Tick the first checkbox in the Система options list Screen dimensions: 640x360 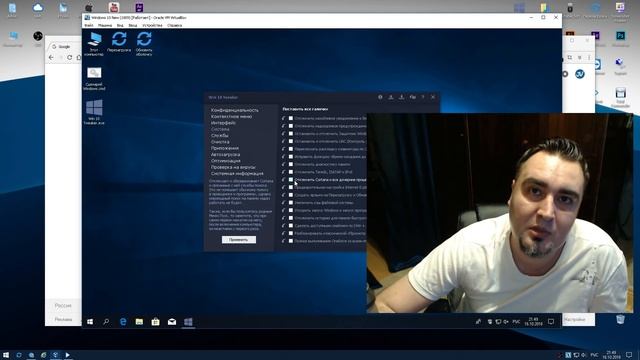[x=291, y=118]
